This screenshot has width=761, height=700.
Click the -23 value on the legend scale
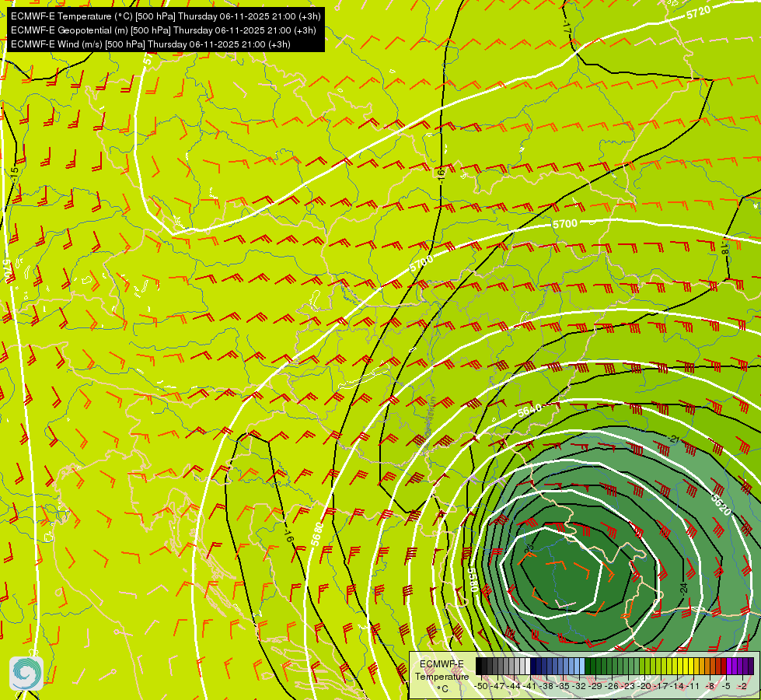coord(628,686)
